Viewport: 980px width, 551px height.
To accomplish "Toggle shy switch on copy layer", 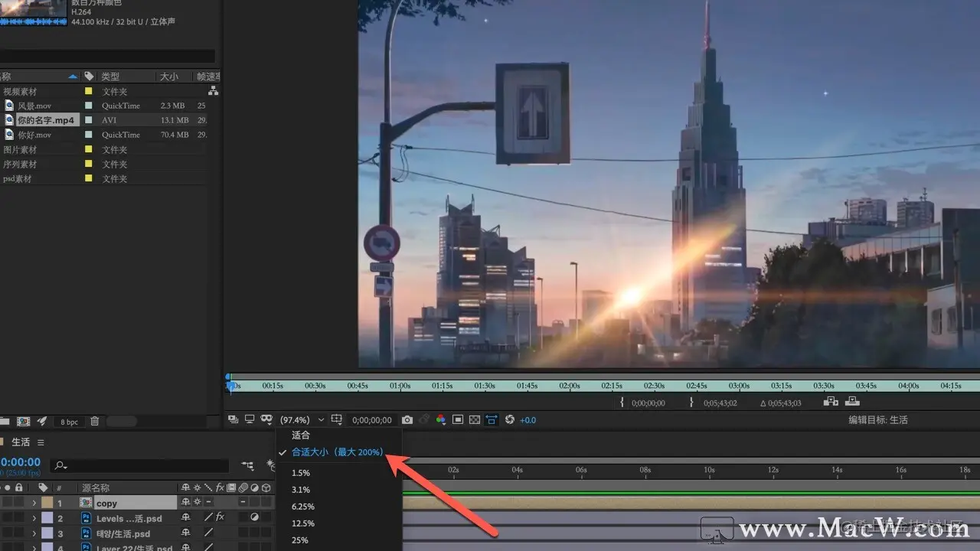I will pos(186,503).
